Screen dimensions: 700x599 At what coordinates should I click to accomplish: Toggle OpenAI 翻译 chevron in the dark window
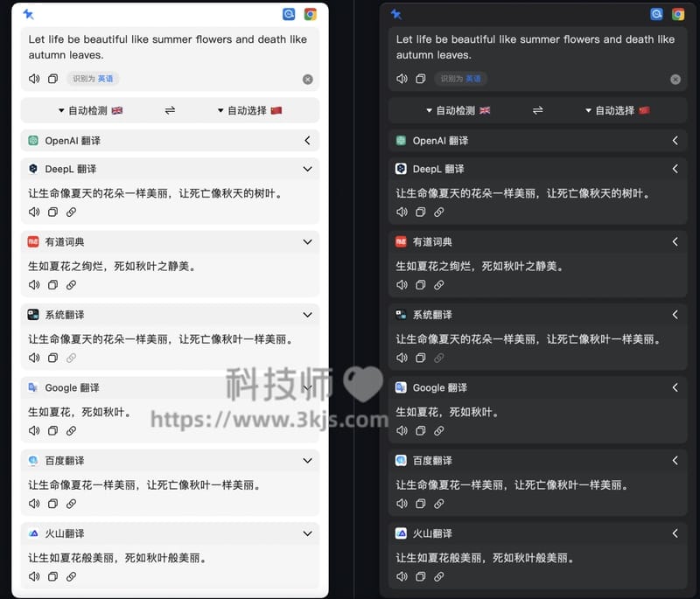click(675, 141)
